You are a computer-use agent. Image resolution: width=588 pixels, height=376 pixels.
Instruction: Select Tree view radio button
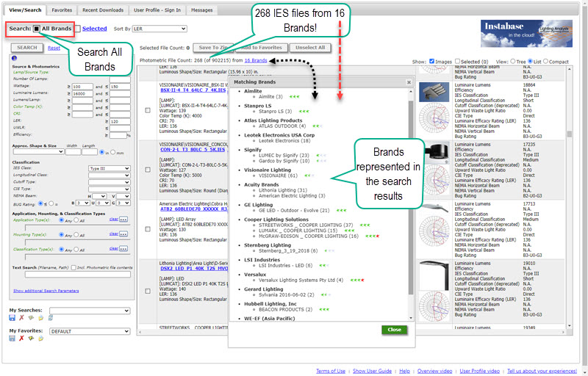[x=514, y=61]
